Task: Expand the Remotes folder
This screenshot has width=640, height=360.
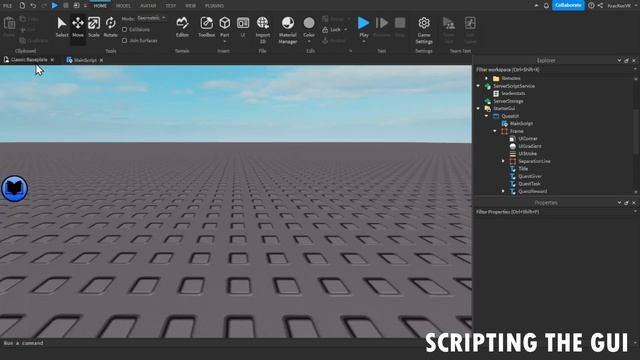Action: tap(487, 78)
